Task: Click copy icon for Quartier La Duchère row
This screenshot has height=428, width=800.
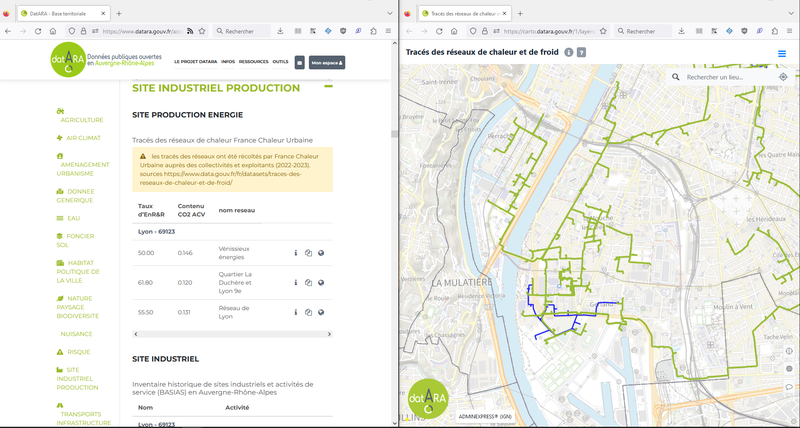Action: (308, 282)
